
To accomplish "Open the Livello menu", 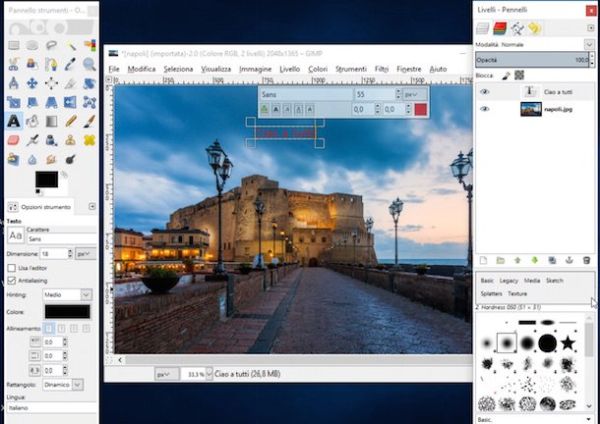I will coord(289,69).
